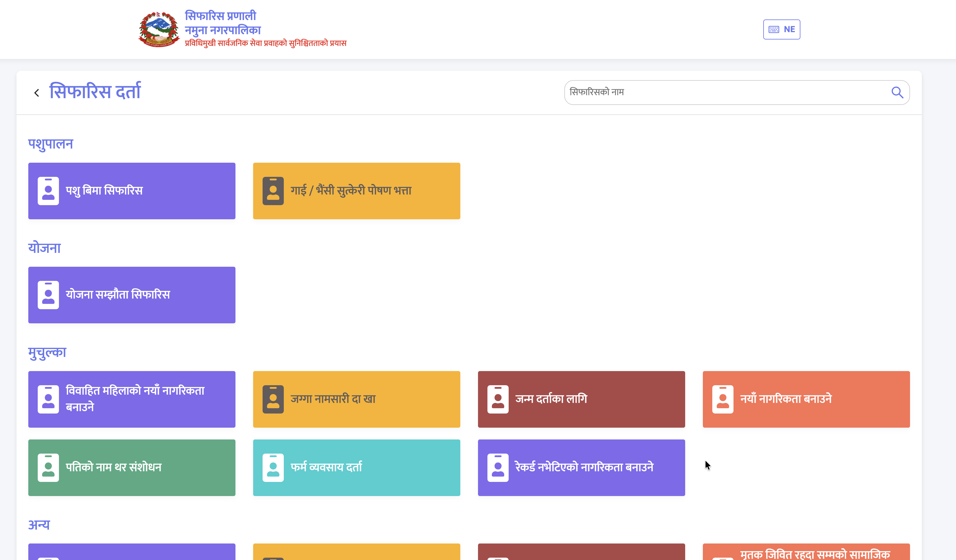The height and width of the screenshot is (560, 956).
Task: Click the back chevron beside सिफारिस दर्ता
Action: pyautogui.click(x=37, y=93)
